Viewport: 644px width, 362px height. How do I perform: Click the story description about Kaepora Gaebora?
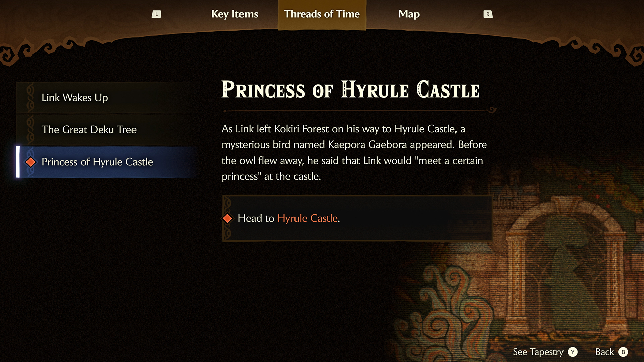(354, 153)
